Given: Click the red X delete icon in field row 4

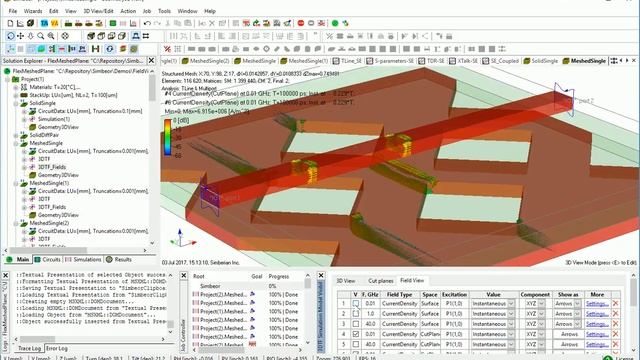Looking at the screenshot, I should click(616, 334).
